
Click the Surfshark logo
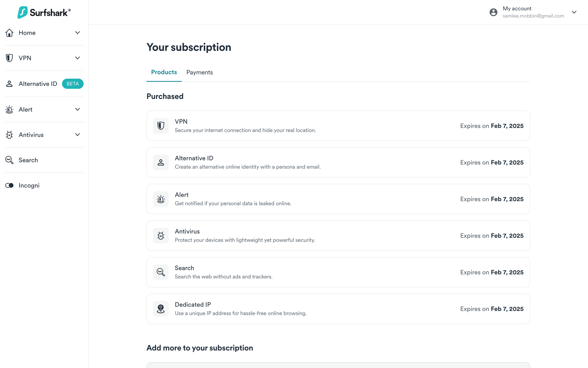[44, 12]
